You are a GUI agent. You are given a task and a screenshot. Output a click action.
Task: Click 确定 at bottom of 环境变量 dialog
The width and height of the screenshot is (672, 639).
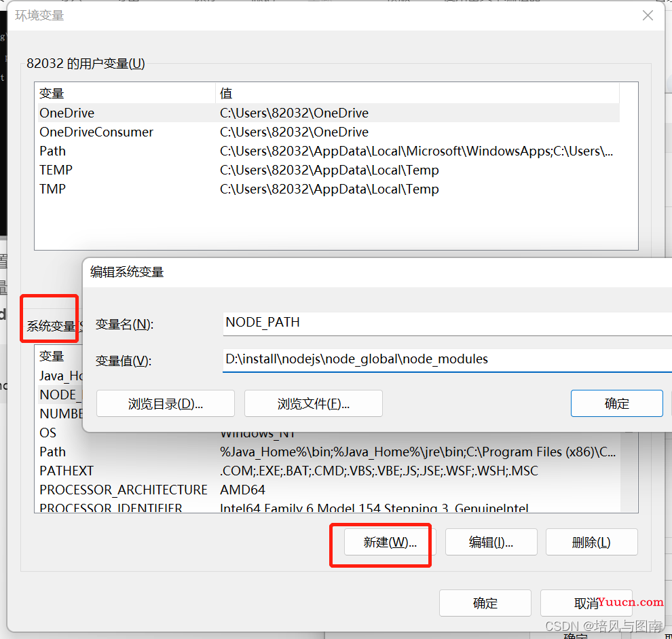(485, 603)
